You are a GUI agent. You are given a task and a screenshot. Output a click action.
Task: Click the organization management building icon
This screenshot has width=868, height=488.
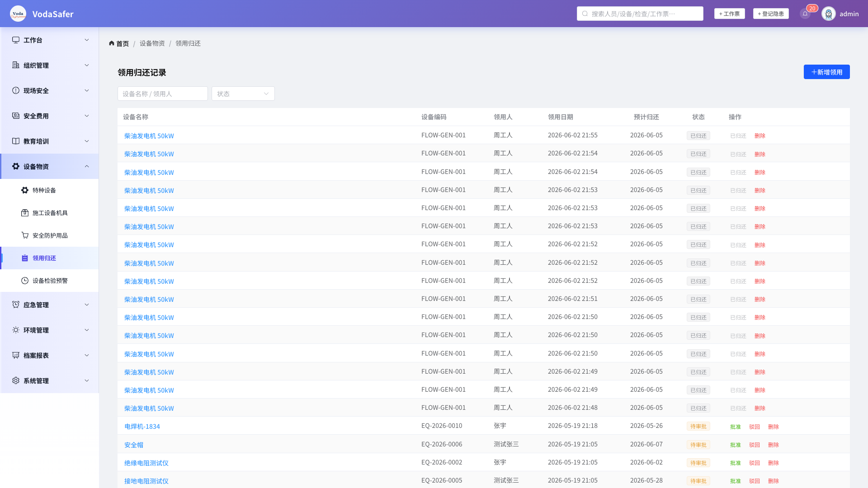[x=16, y=65]
